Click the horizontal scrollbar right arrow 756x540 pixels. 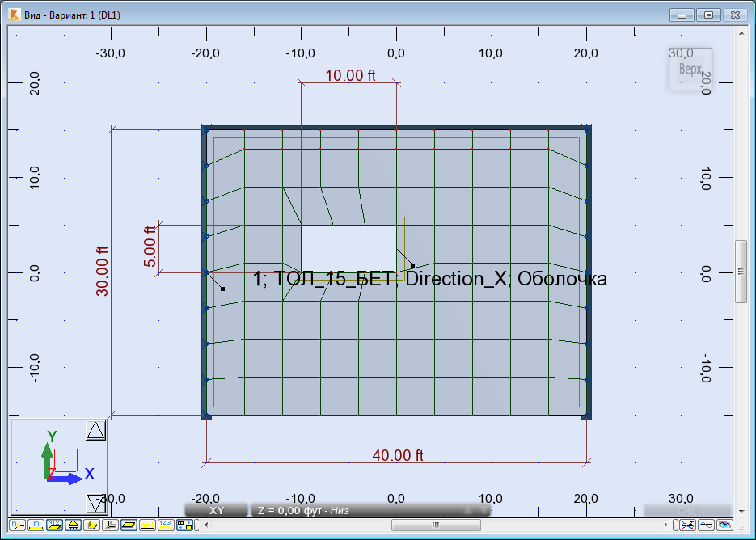[665, 525]
